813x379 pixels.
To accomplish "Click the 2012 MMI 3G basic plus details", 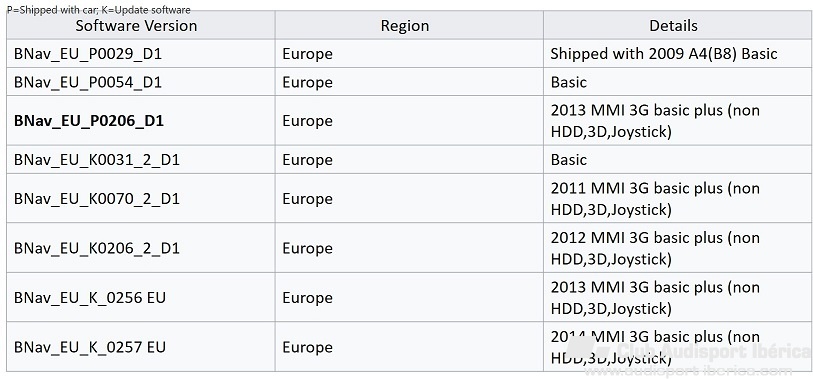I will tap(655, 248).
